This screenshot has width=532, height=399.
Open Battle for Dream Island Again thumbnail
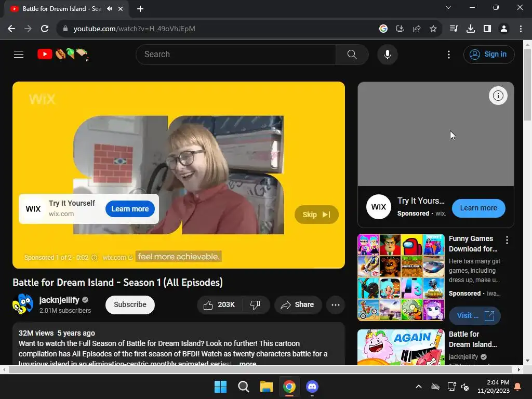401,348
